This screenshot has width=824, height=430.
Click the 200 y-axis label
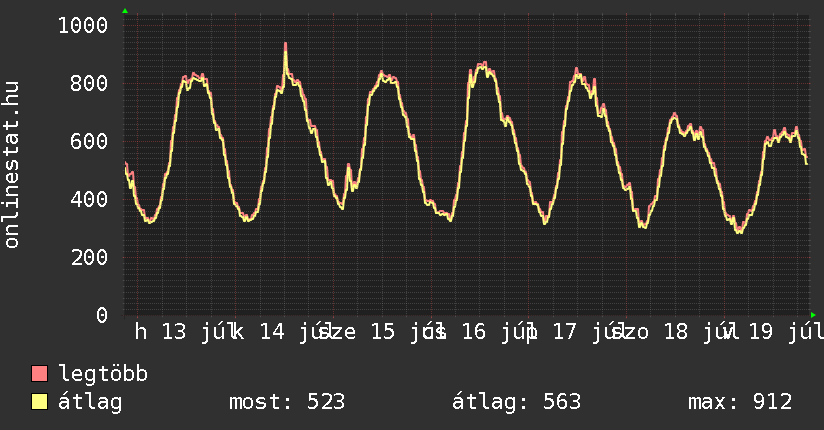(89, 257)
